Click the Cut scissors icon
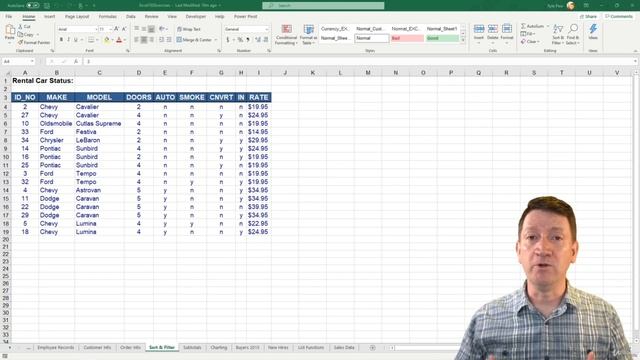Image resolution: width=640 pixels, height=360 pixels. tap(20, 27)
